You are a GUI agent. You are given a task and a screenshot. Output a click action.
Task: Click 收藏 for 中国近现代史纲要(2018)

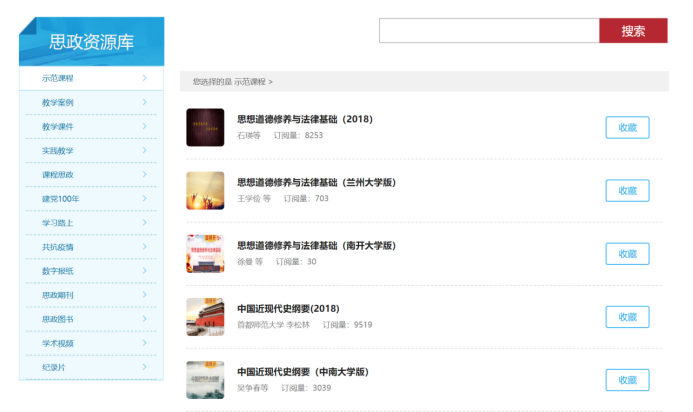click(x=627, y=317)
